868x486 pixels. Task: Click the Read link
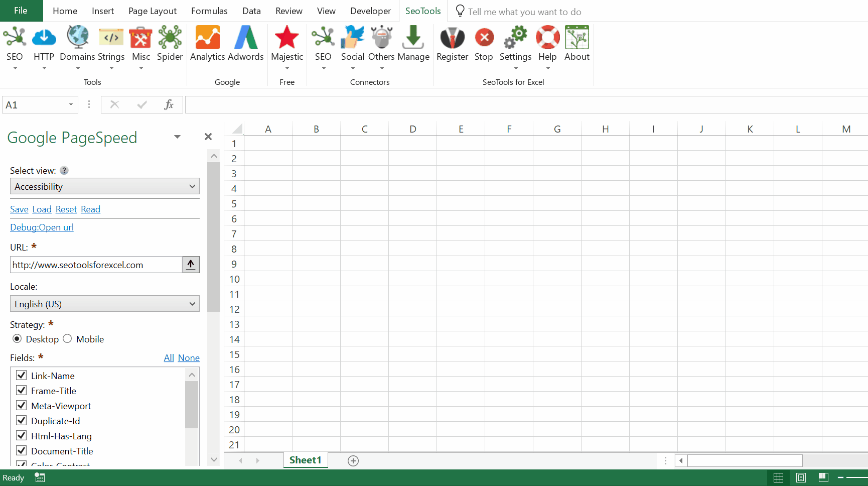(x=91, y=209)
